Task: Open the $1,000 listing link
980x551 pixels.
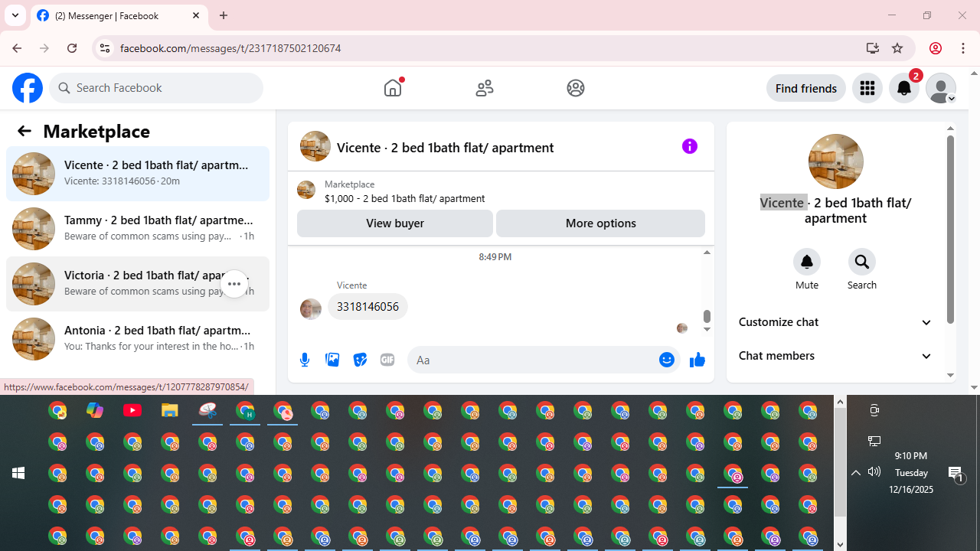Action: pyautogui.click(x=404, y=198)
